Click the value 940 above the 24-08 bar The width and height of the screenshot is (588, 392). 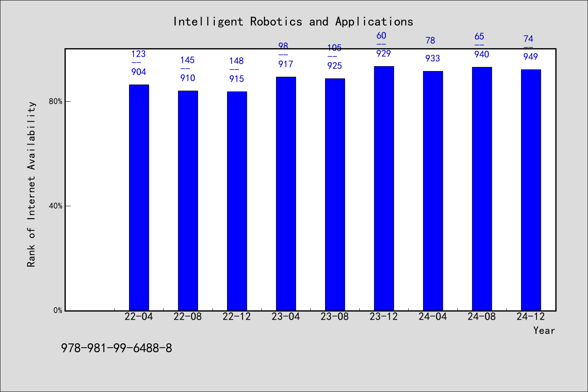pyautogui.click(x=482, y=54)
